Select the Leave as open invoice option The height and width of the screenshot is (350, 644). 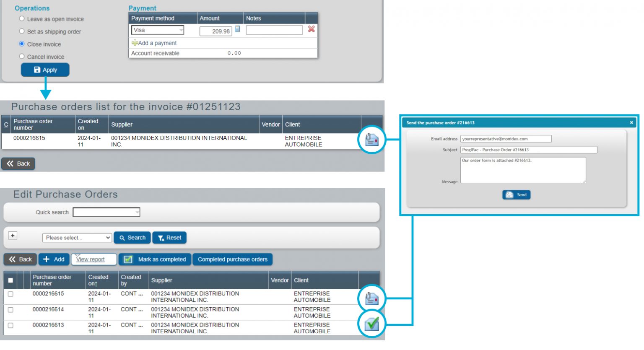(22, 19)
